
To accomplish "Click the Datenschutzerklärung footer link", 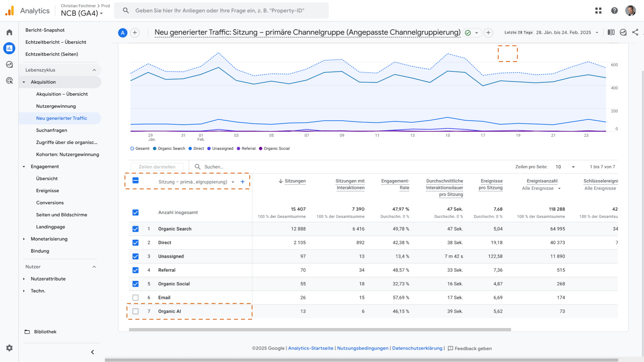I will point(417,348).
